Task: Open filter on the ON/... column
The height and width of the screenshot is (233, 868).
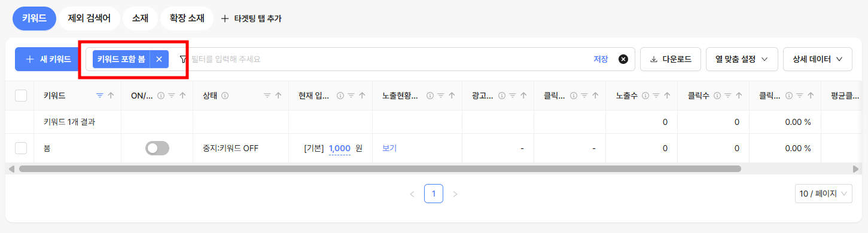Action: click(x=172, y=96)
